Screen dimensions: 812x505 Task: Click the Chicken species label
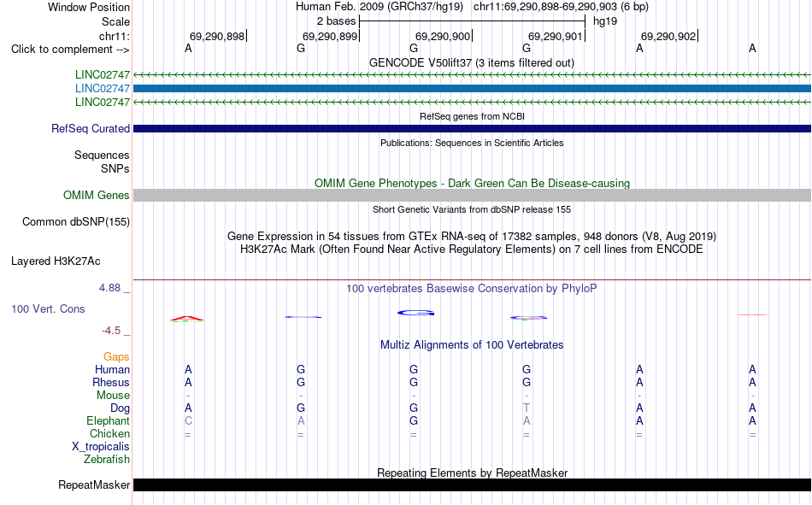[109, 433]
